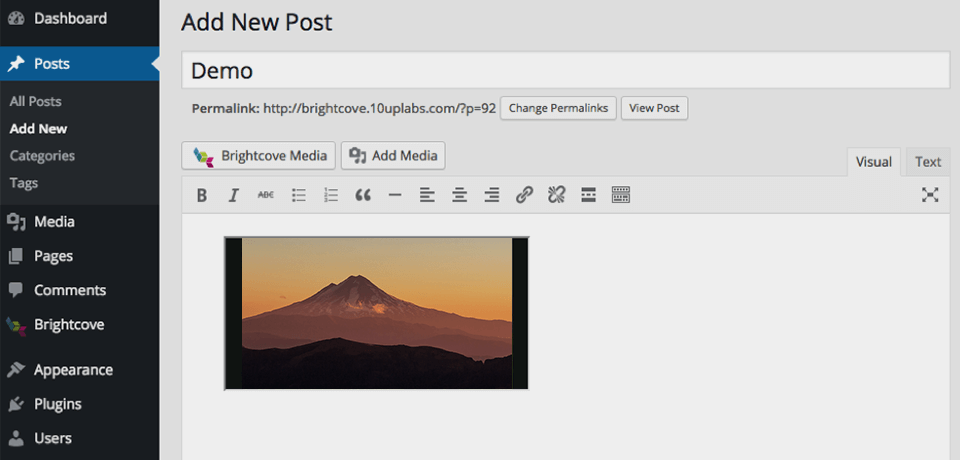Open the Brightcove menu label
Screen dimensions: 960x460
point(69,325)
